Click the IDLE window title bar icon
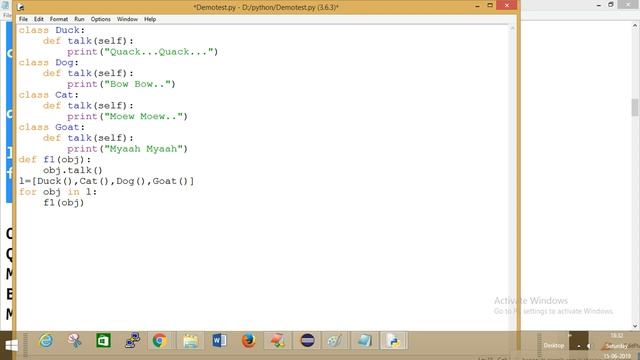Viewport: 640px width, 360px height. tap(20, 7)
